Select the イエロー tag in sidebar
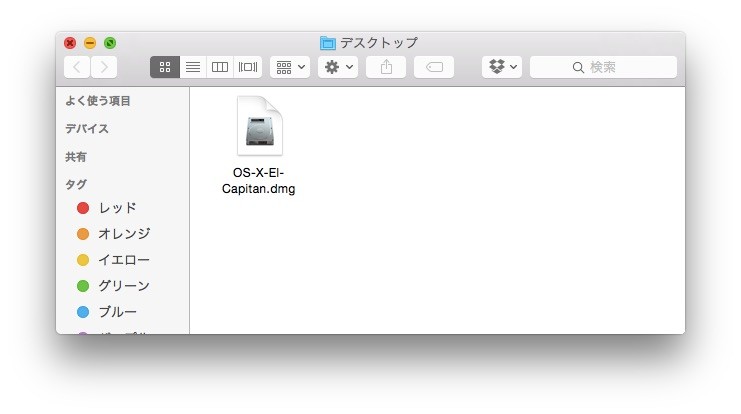Image resolution: width=741 pixels, height=414 pixels. [123, 260]
